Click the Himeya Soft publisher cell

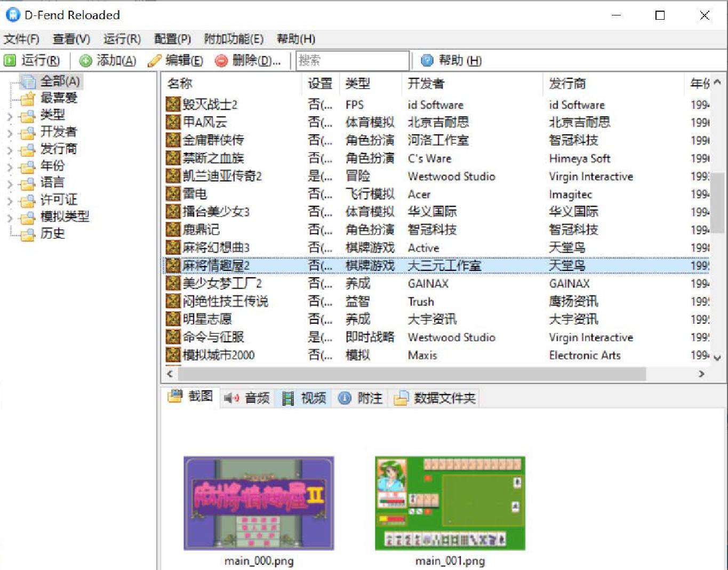click(580, 158)
